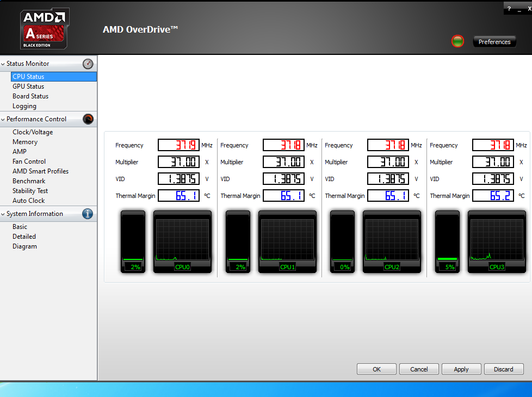This screenshot has width=532, height=397.
Task: Click the AMD OverDrive title text
Action: (x=140, y=29)
